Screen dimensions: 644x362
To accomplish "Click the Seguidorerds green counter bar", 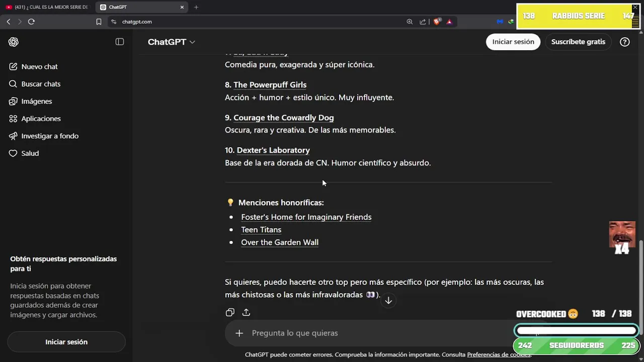I will (577, 345).
